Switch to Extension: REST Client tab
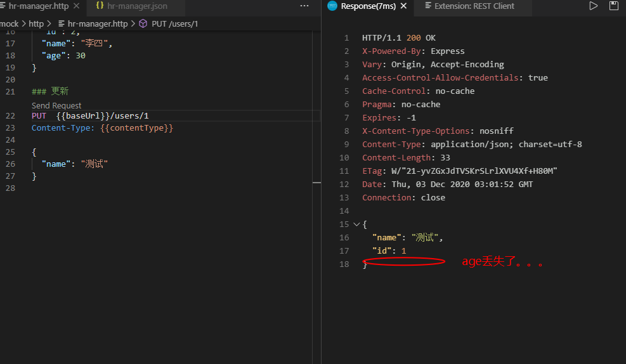This screenshot has height=364, width=626. click(x=474, y=6)
